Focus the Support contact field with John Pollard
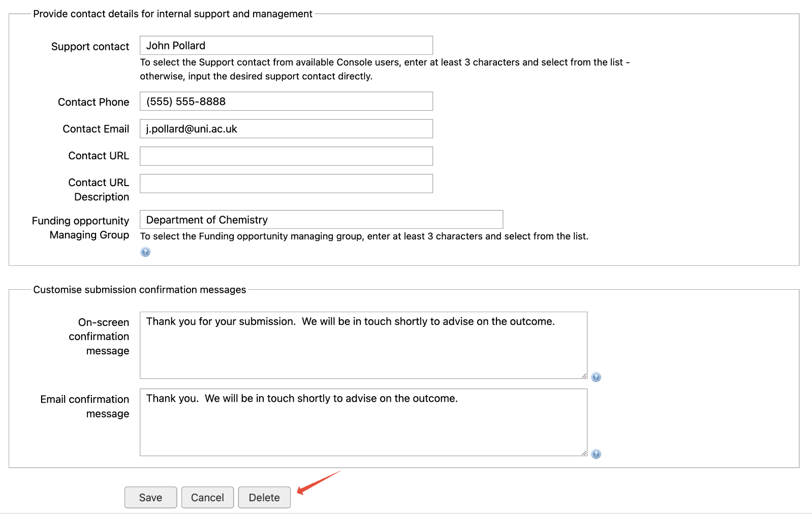Viewport: 812px width, 514px height. tap(286, 46)
